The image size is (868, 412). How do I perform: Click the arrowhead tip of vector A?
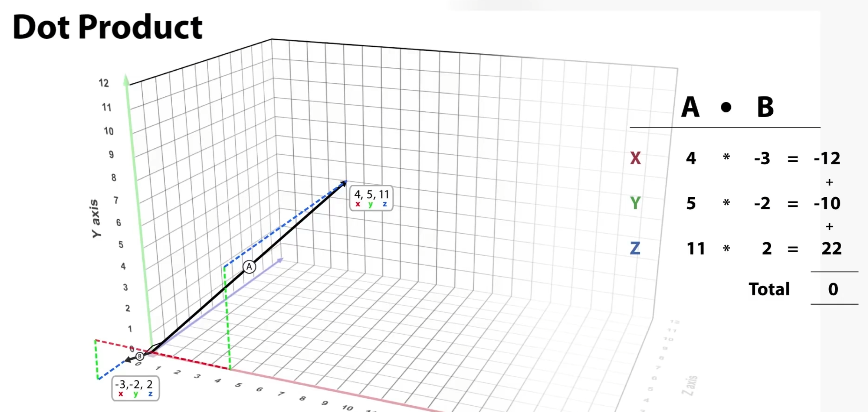[x=345, y=182]
